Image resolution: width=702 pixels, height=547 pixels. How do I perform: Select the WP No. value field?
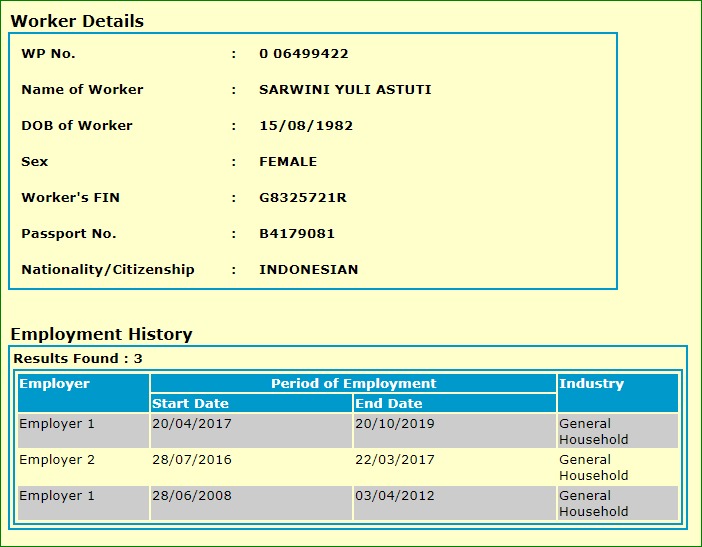tap(303, 54)
